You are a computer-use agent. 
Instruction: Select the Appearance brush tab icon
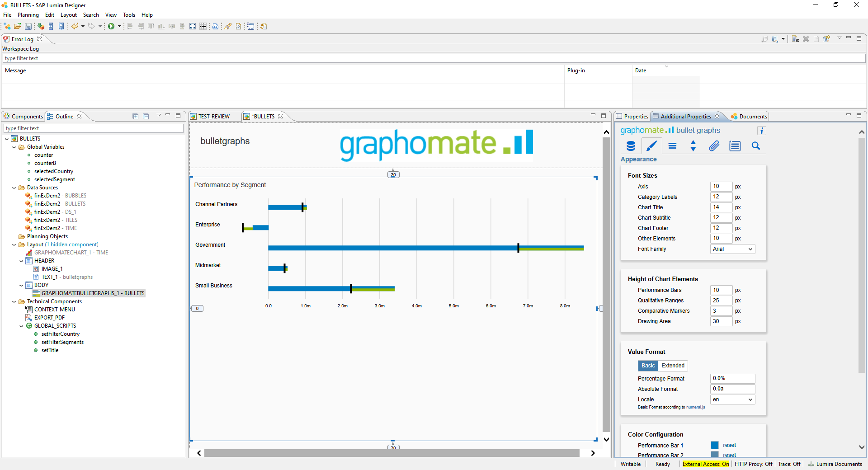[x=651, y=146]
